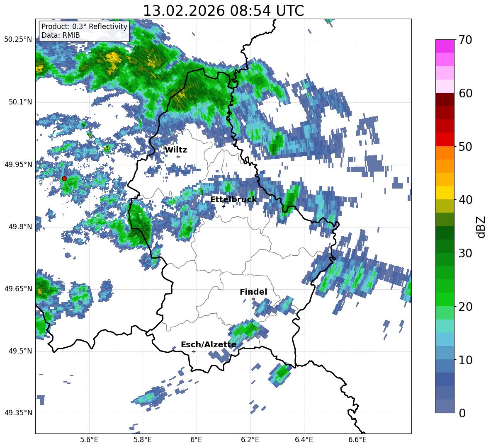Click the Findel location cross marker
The image size is (491, 448).
(x=253, y=299)
